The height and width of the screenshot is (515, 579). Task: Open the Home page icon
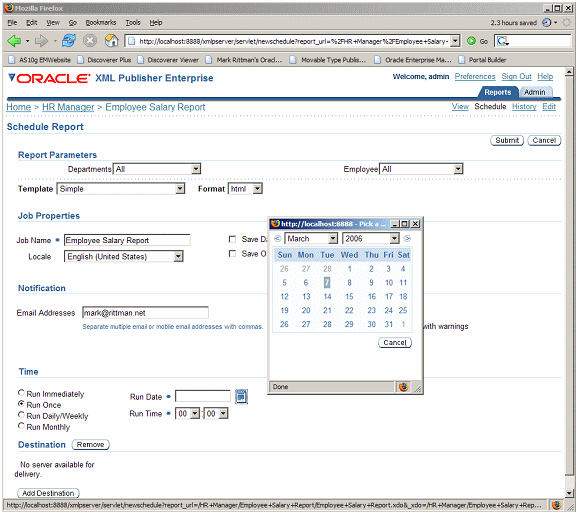tap(112, 41)
